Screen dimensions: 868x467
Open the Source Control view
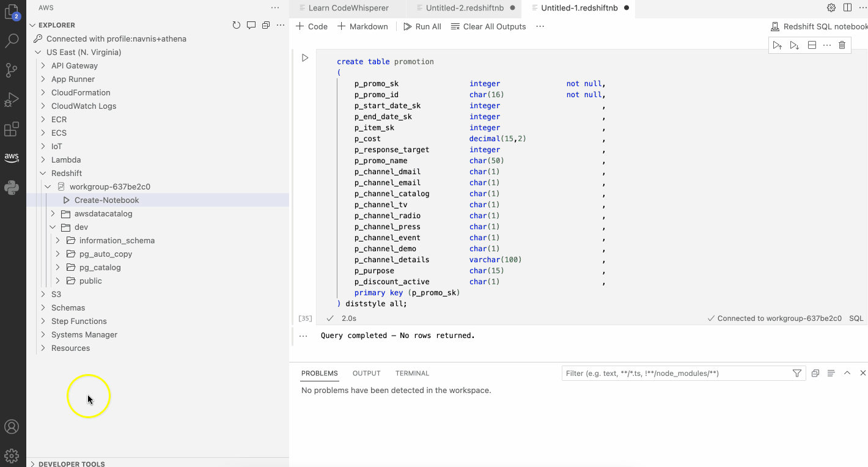click(12, 70)
